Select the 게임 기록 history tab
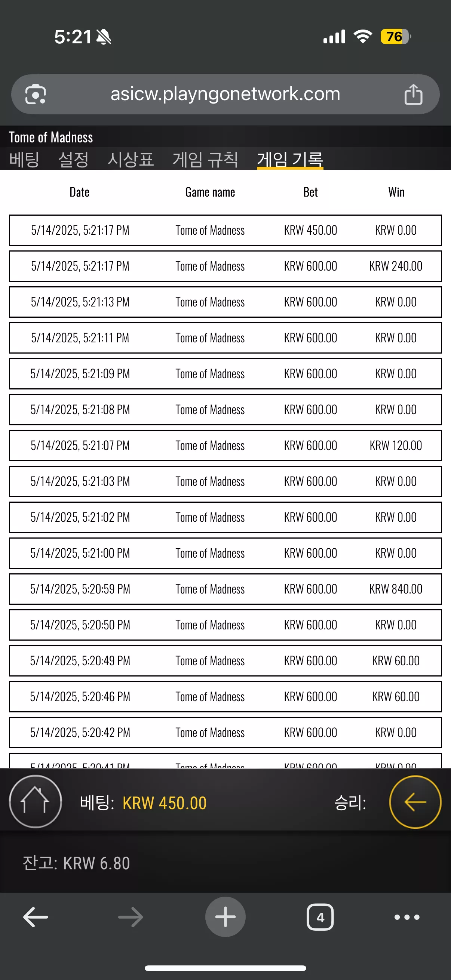Screen dimensions: 451x980 290,159
